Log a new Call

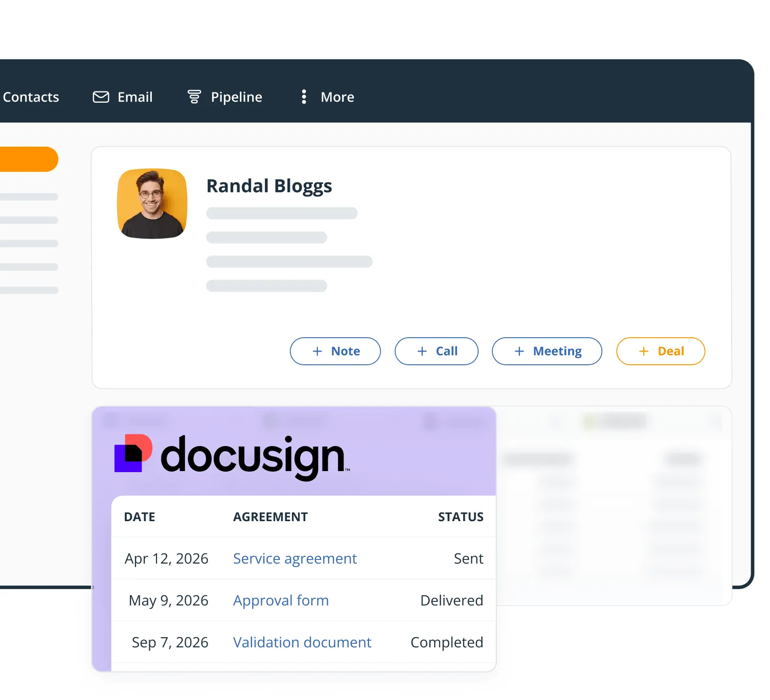click(437, 351)
